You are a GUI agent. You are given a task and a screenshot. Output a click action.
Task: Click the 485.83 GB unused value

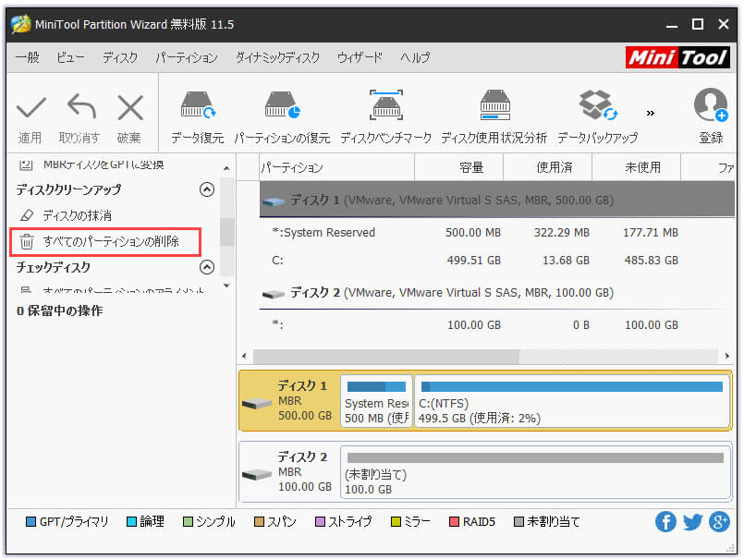[651, 261]
